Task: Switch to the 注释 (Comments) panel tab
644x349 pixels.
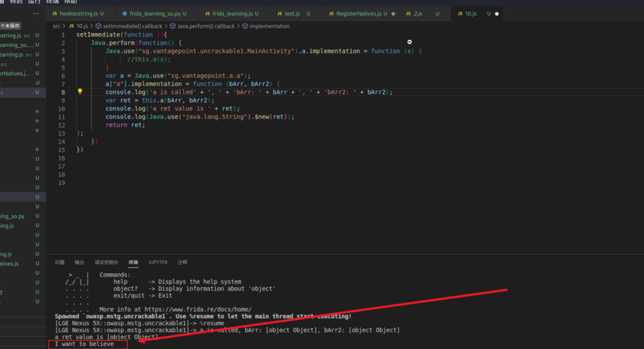Action: [x=183, y=262]
